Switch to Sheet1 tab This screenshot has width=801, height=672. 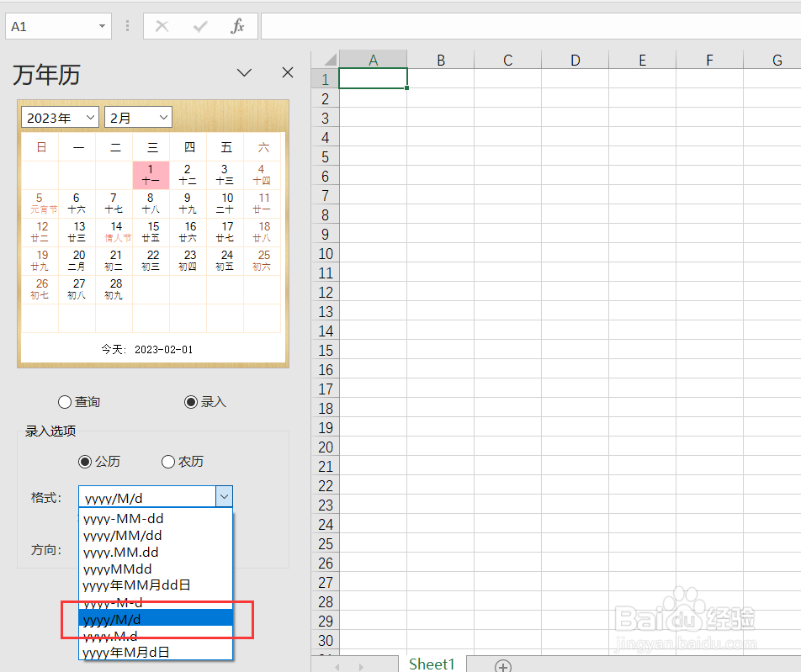pos(432,664)
